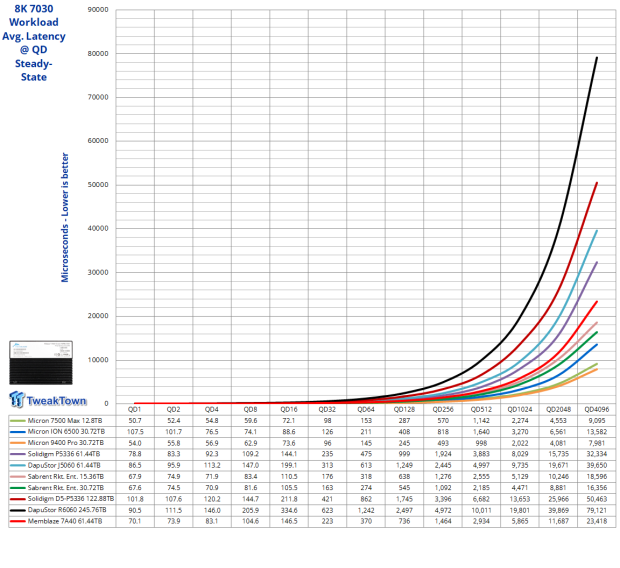Screen dimensions: 620x568
Task: Click the SSD product thumbnail image
Action: [41, 362]
